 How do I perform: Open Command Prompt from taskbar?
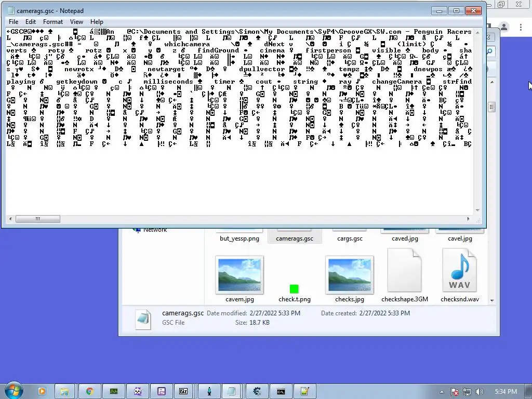pos(281,391)
